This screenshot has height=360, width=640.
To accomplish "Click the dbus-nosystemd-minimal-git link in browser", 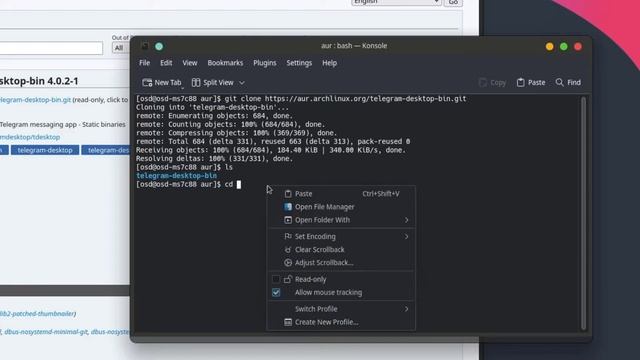I will point(46,332).
